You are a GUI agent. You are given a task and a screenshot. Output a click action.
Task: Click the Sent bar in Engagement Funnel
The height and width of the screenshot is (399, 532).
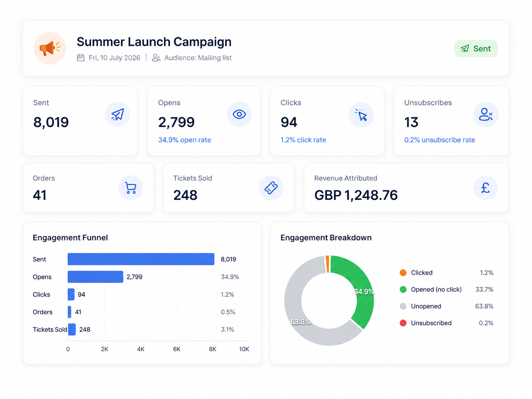click(x=141, y=259)
